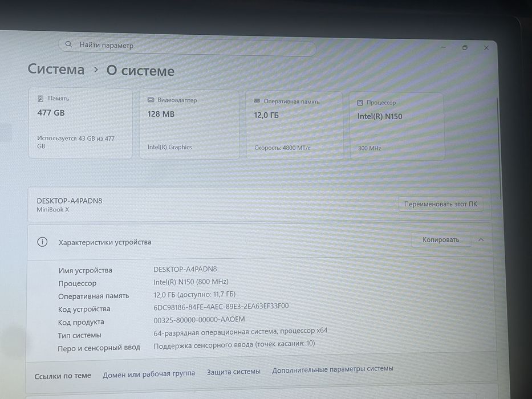
Task: Click 'Код продукта' label
Action: (81, 322)
